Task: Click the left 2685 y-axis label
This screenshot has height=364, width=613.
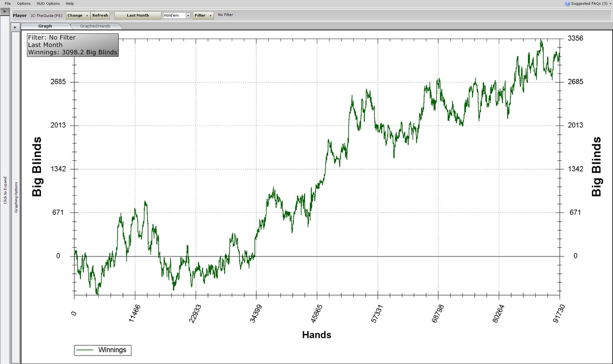Action: [x=58, y=82]
